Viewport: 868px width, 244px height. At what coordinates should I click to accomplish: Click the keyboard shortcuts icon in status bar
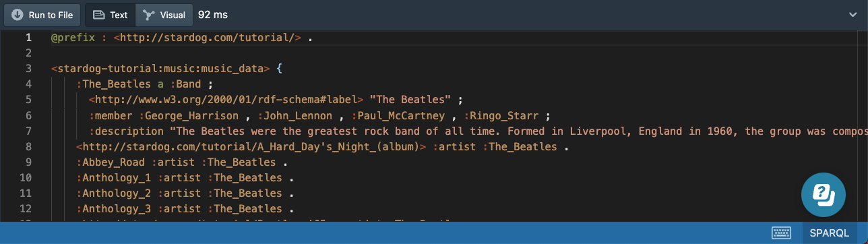pyautogui.click(x=782, y=233)
